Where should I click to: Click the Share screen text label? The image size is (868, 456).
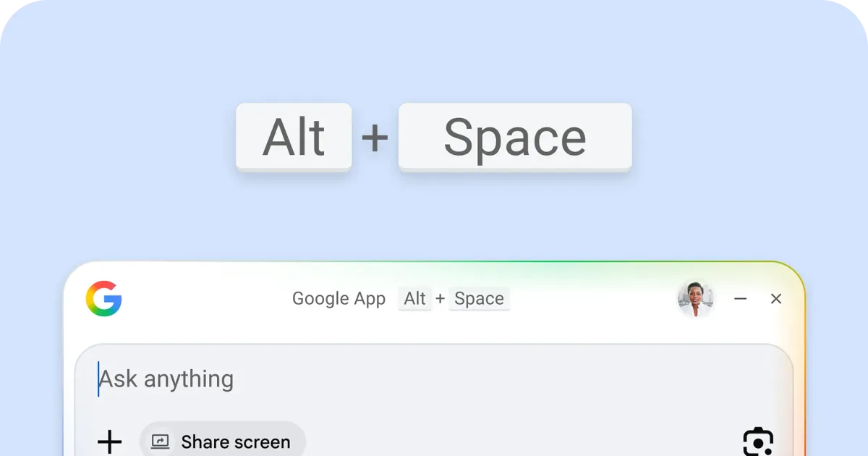point(235,442)
